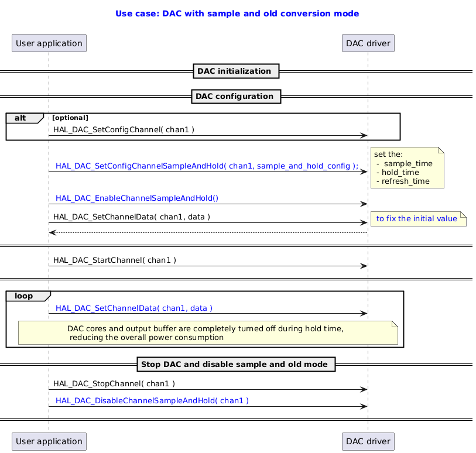Click the 'to fix the initial value' note

[x=418, y=219]
